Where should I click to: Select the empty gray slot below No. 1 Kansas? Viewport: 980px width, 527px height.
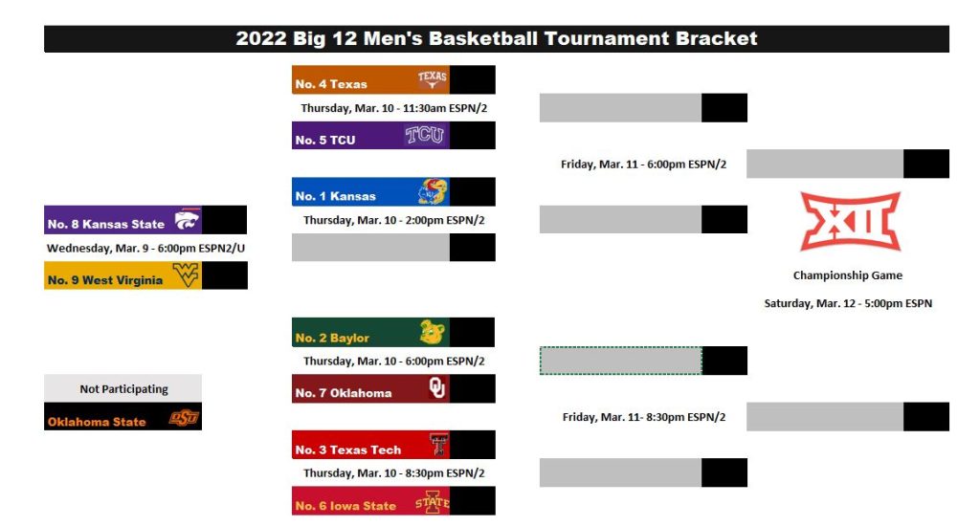(x=370, y=248)
